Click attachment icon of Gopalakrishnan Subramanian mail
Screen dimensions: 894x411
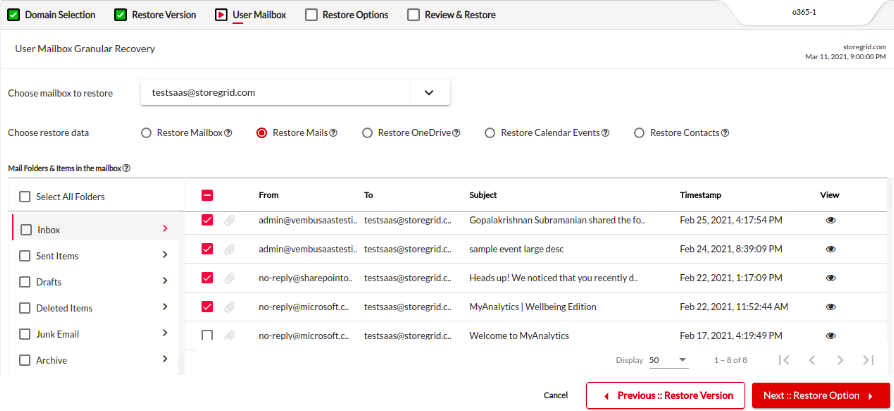[229, 220]
